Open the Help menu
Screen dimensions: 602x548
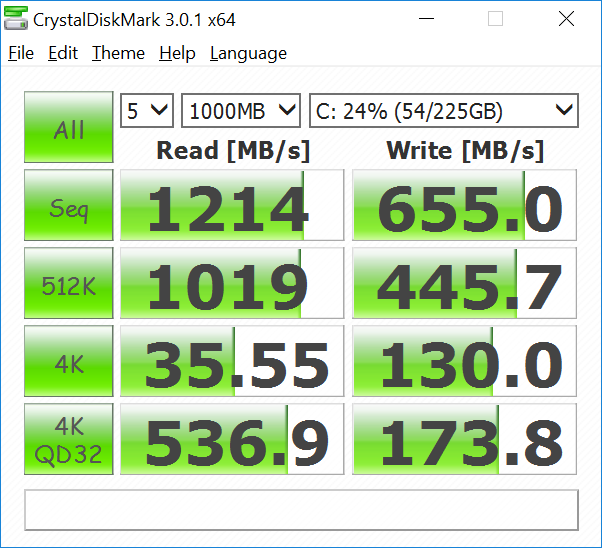pyautogui.click(x=177, y=53)
